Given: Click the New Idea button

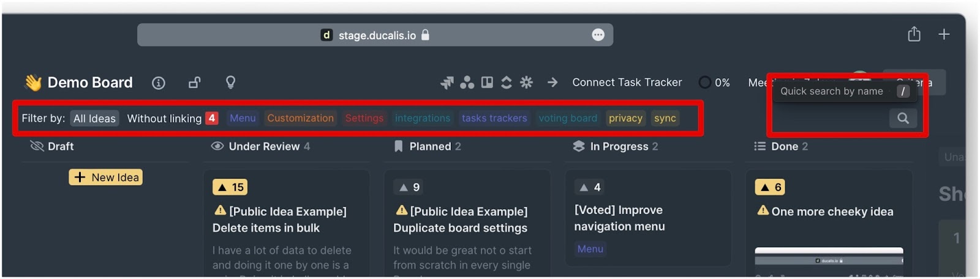Looking at the screenshot, I should pos(106,177).
